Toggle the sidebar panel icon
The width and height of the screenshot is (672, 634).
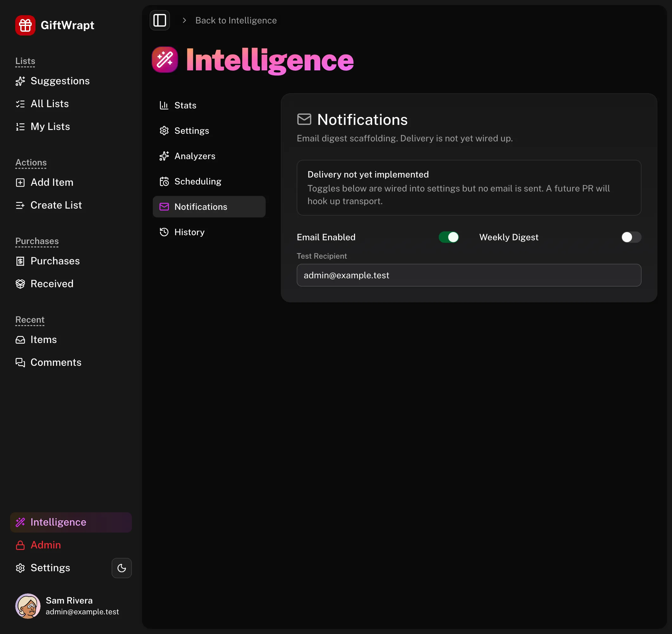[x=159, y=20]
